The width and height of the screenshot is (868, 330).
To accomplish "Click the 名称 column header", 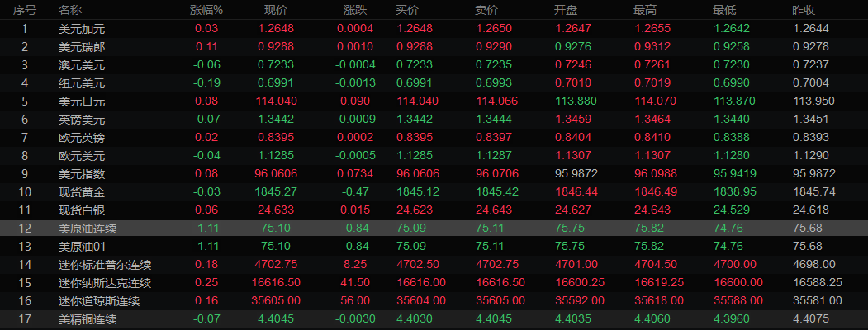I will click(70, 11).
